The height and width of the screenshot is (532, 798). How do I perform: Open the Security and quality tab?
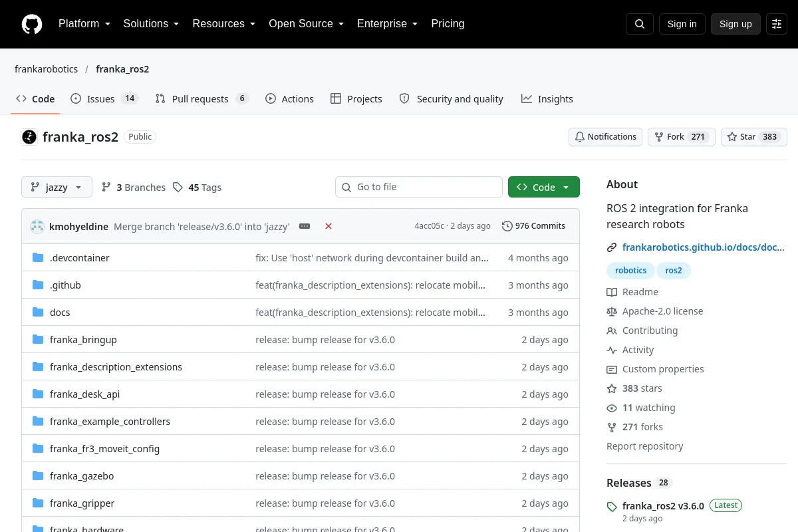[x=451, y=98]
